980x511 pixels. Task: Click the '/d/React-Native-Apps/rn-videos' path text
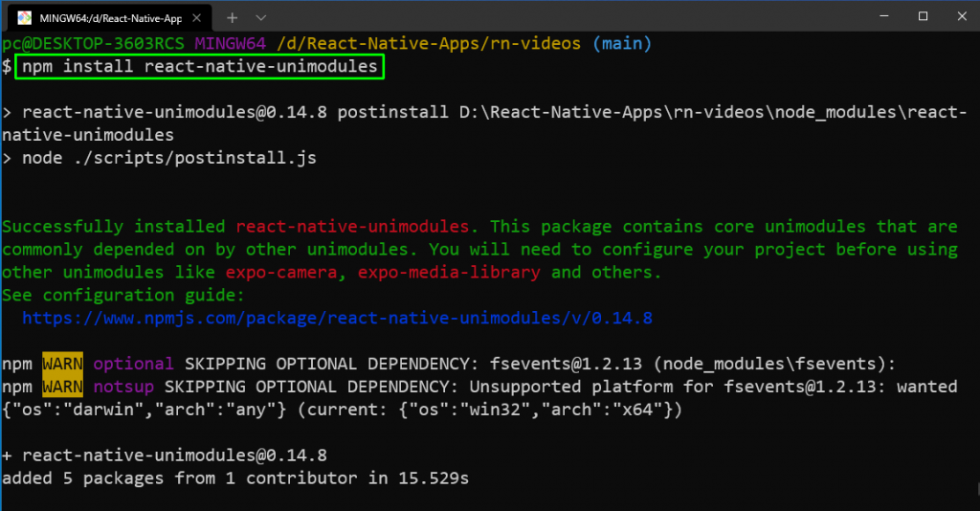point(429,44)
